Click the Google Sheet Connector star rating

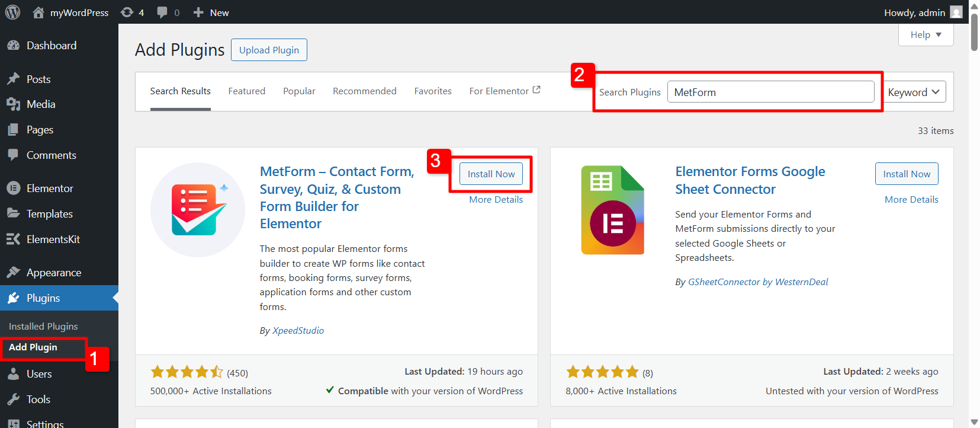pyautogui.click(x=602, y=372)
